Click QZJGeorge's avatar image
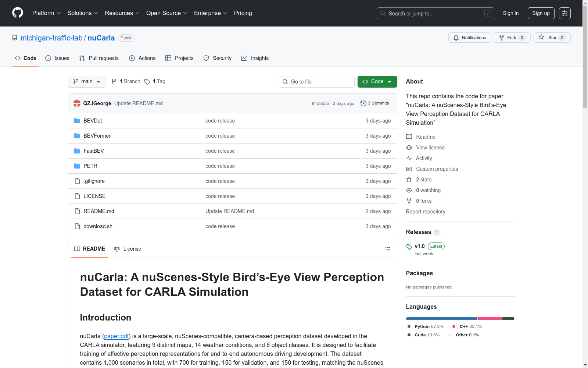Viewport: 588px width, 368px height. [x=77, y=103]
